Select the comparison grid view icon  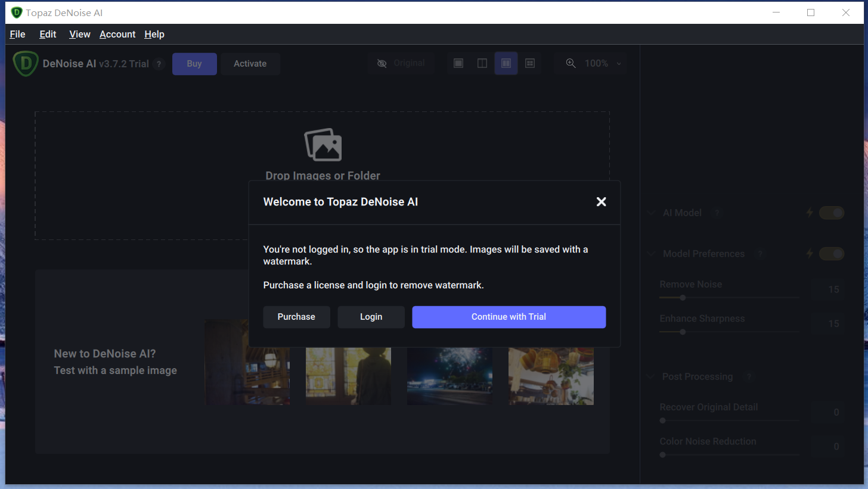tap(530, 63)
